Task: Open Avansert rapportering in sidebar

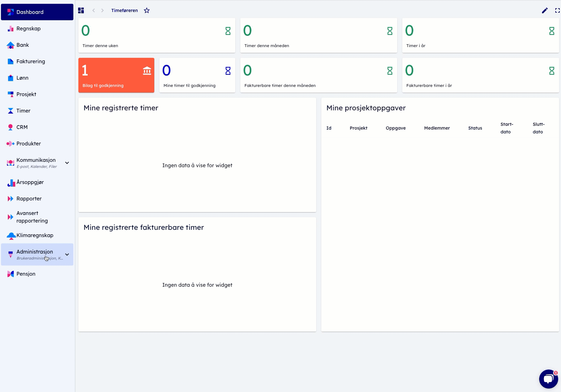Action: tap(32, 217)
